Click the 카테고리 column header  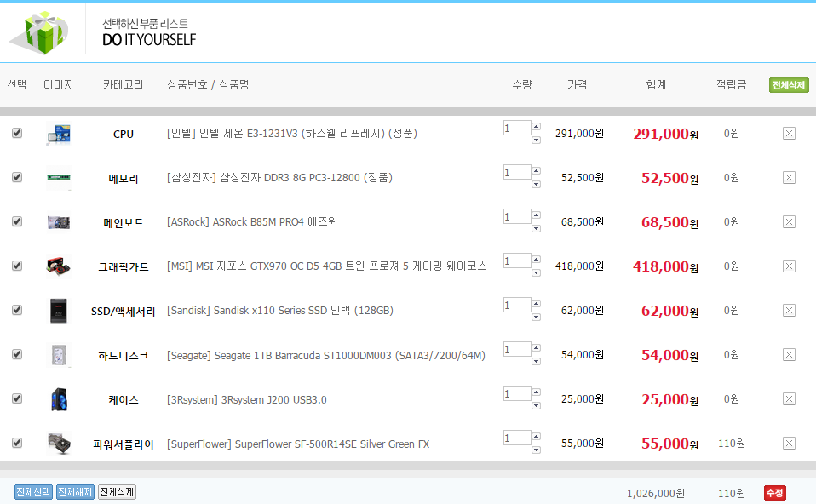tap(123, 84)
